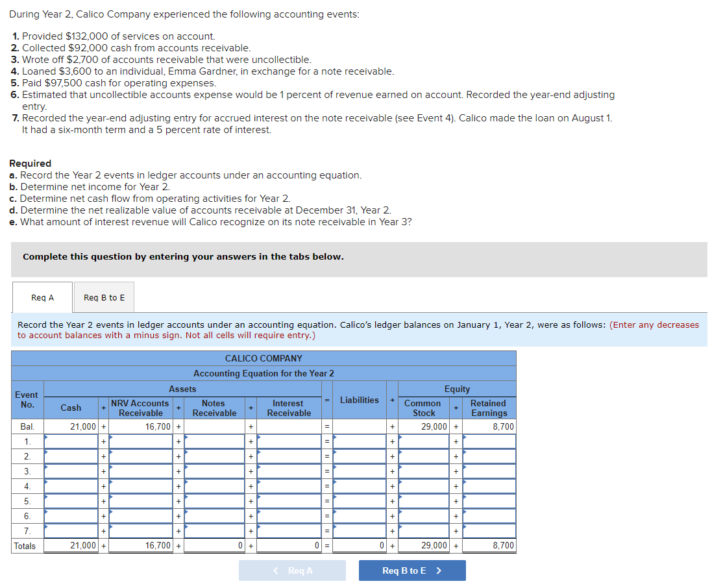Select Cash cell for event 4
Image resolution: width=723 pixels, height=588 pixels.
click(71, 486)
